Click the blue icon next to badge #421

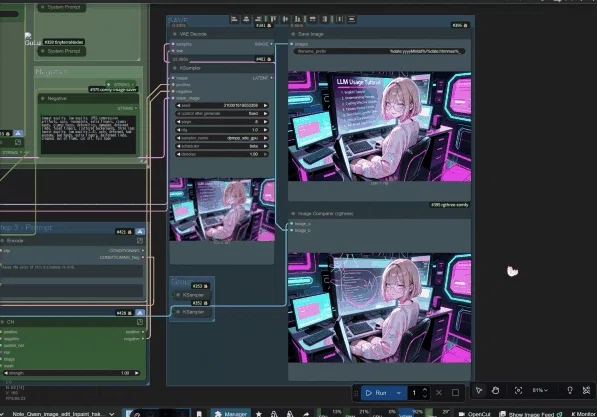click(x=140, y=232)
